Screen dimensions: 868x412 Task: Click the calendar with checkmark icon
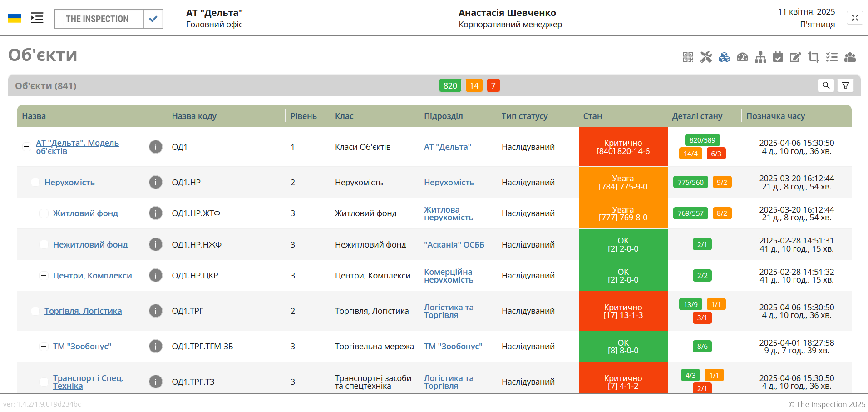point(778,57)
